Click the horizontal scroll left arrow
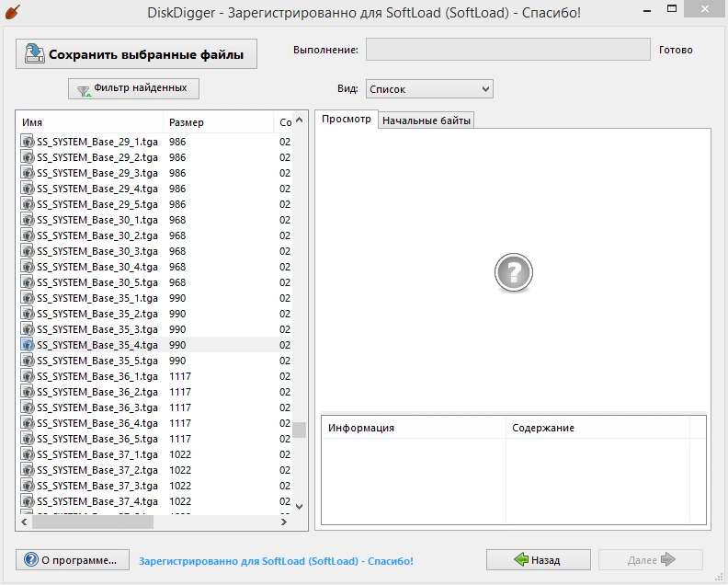Image resolution: width=728 pixels, height=585 pixels. 24,522
